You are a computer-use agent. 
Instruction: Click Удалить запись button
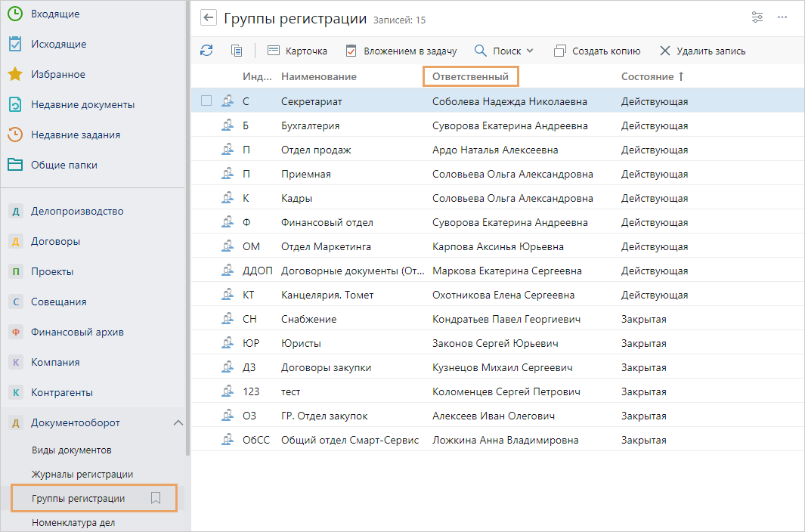tap(702, 51)
